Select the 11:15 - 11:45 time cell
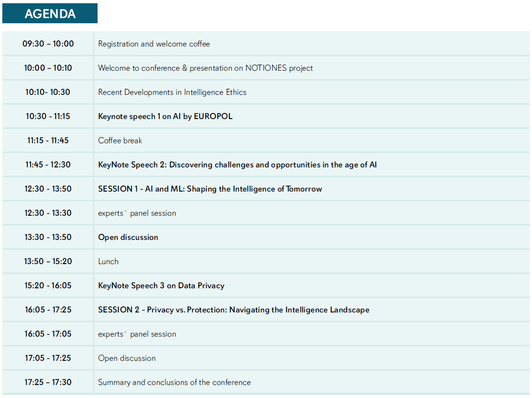The width and height of the screenshot is (532, 398). (x=48, y=140)
